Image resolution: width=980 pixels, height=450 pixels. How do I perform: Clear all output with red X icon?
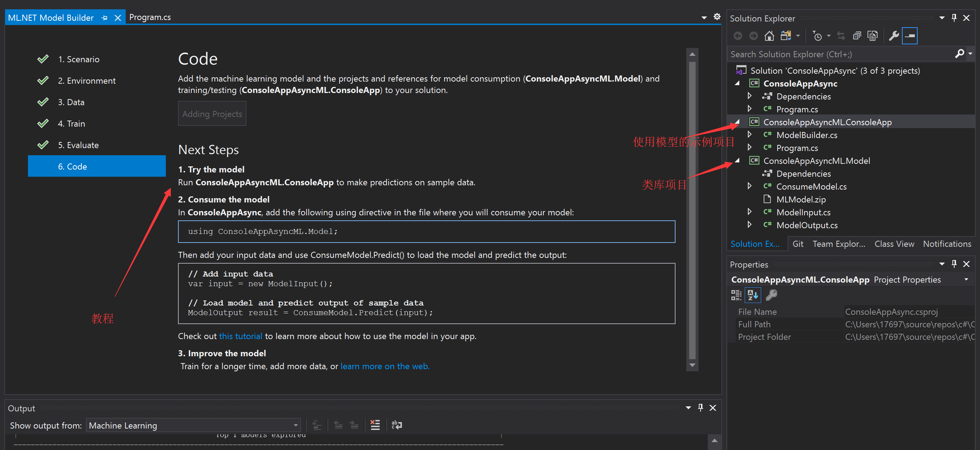click(375, 425)
